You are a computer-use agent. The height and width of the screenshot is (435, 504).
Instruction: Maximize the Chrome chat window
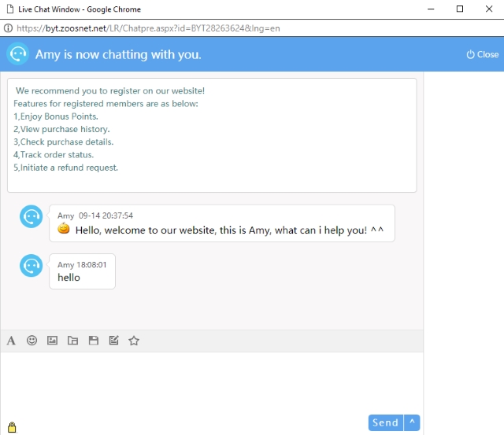(x=460, y=9)
